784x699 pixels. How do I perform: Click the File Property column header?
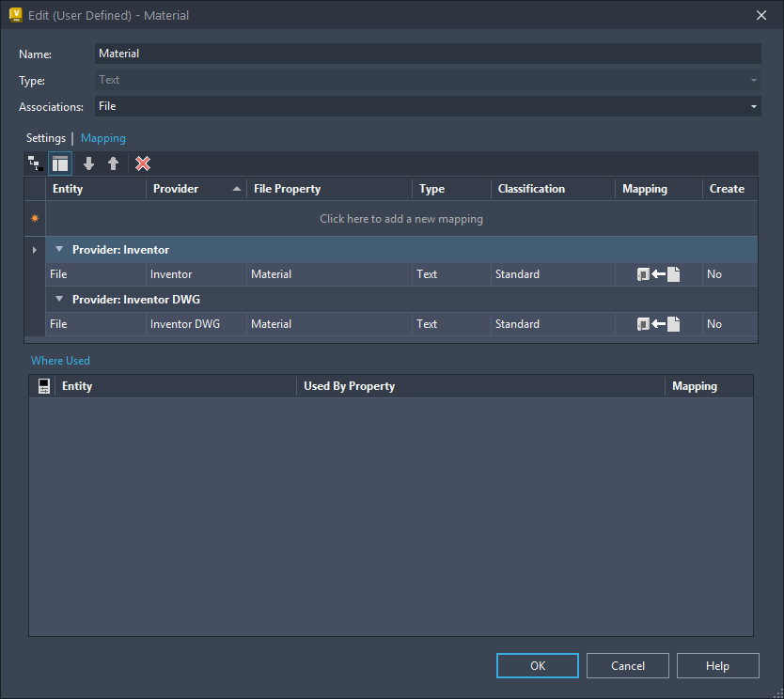pyautogui.click(x=329, y=189)
